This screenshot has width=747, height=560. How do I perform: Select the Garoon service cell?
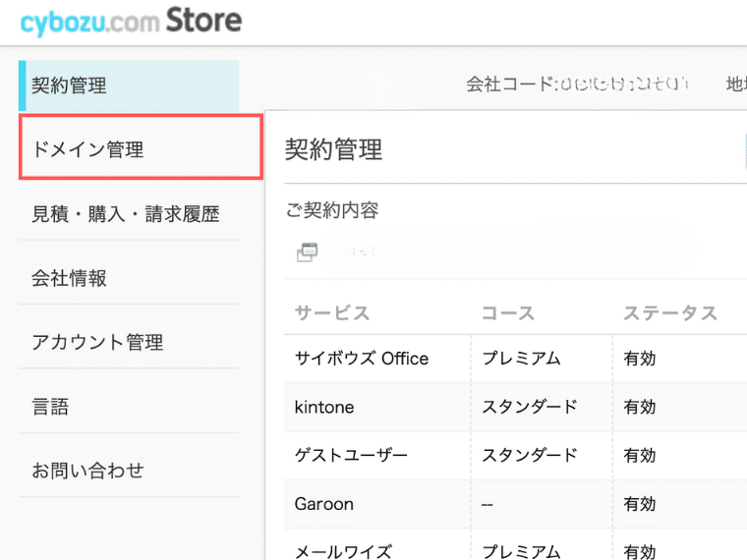[x=377, y=504]
